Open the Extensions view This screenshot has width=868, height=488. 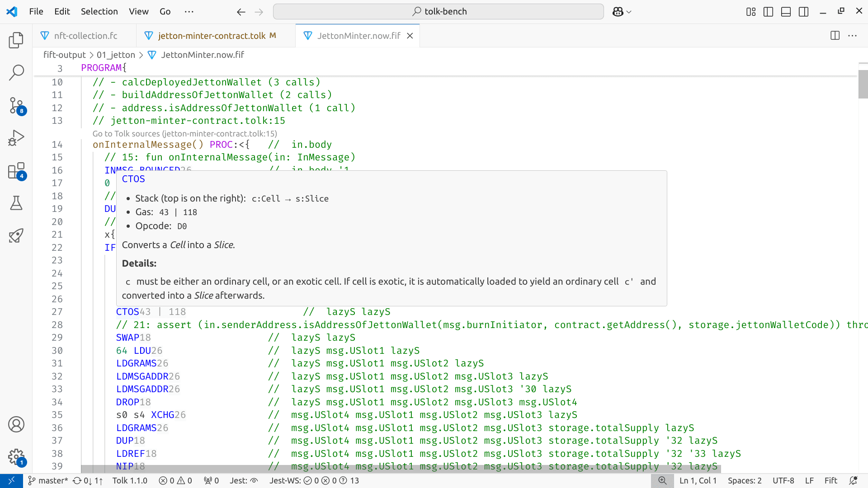[16, 171]
